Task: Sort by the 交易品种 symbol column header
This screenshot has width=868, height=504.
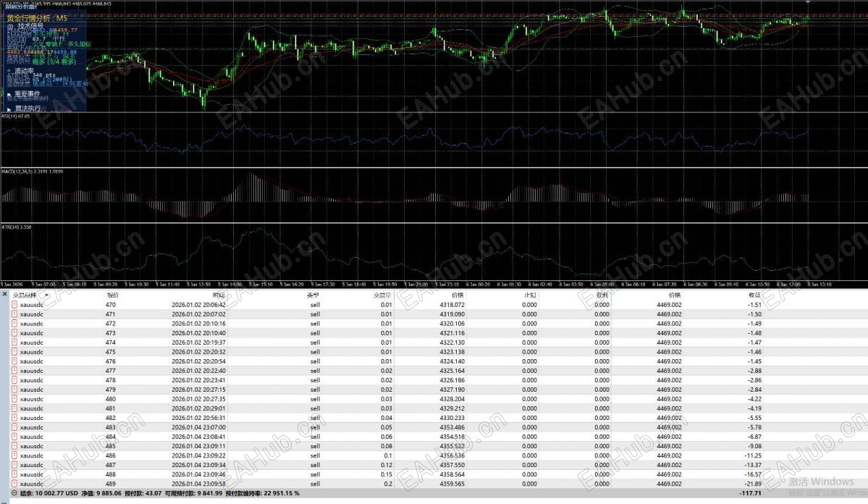Action: pos(25,295)
